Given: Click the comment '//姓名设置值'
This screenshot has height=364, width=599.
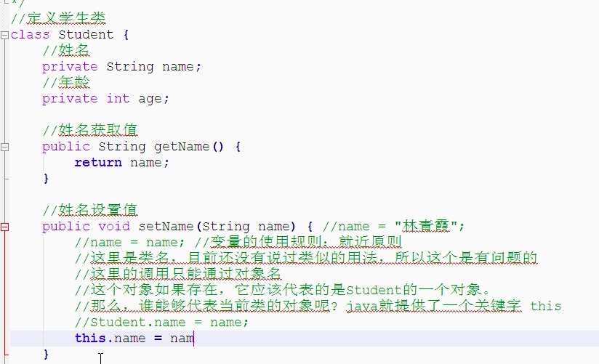Looking at the screenshot, I should click(x=89, y=210).
